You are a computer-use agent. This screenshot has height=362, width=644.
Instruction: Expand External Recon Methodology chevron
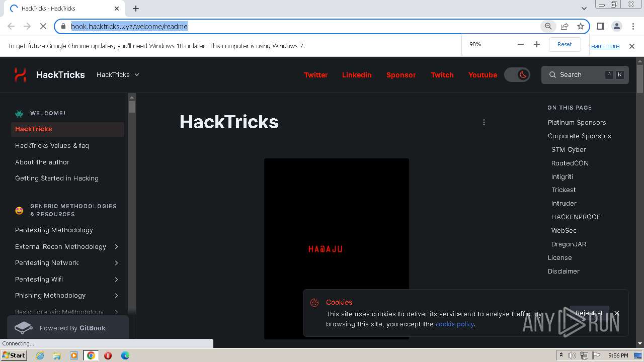(x=116, y=246)
